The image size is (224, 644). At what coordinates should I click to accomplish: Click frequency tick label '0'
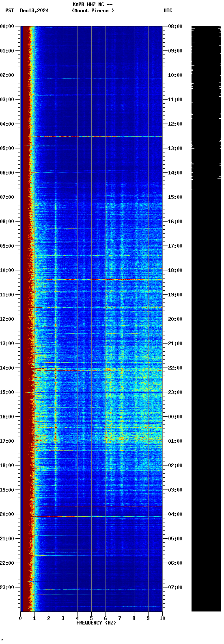coord(20,618)
